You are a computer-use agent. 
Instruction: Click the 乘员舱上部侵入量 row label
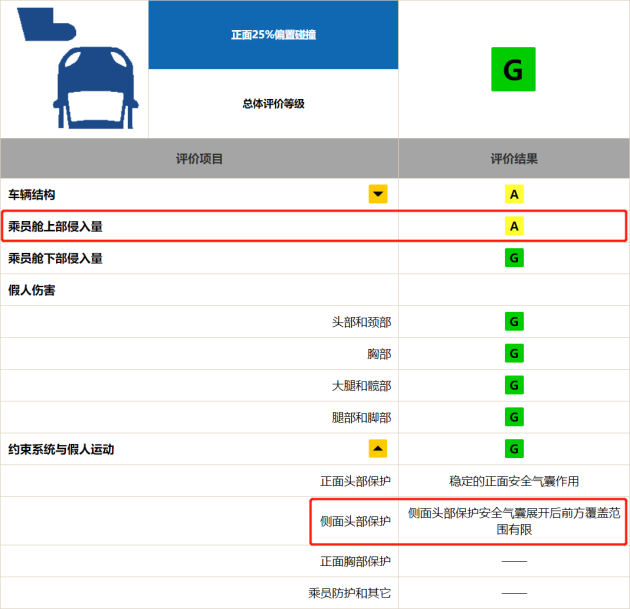click(55, 227)
